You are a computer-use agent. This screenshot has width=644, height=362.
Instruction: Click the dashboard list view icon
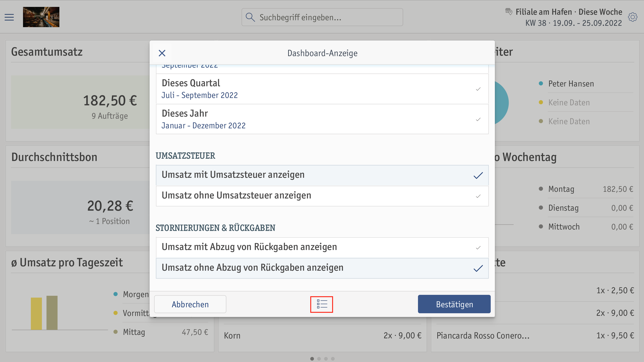point(322,304)
